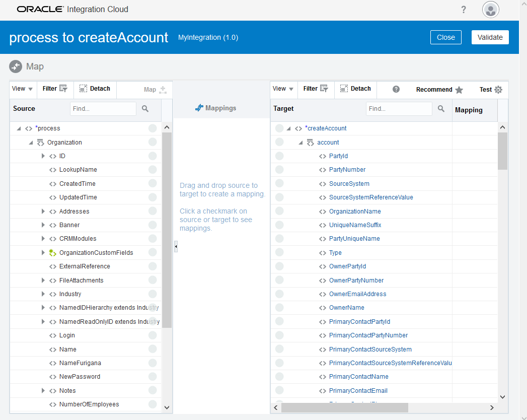This screenshot has height=420, width=527.
Task: Select the Detach icon above the Target tree
Action: (x=344, y=88)
